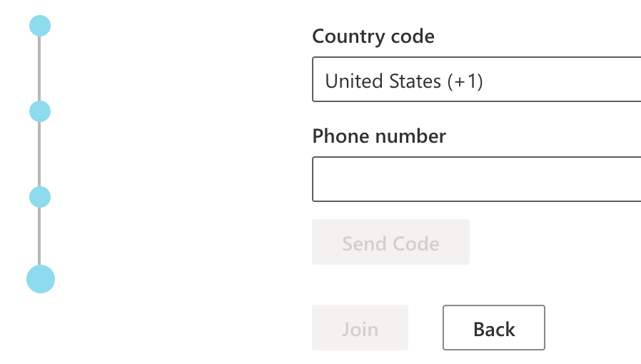Click the Join button
The image size is (641, 364).
(360, 328)
